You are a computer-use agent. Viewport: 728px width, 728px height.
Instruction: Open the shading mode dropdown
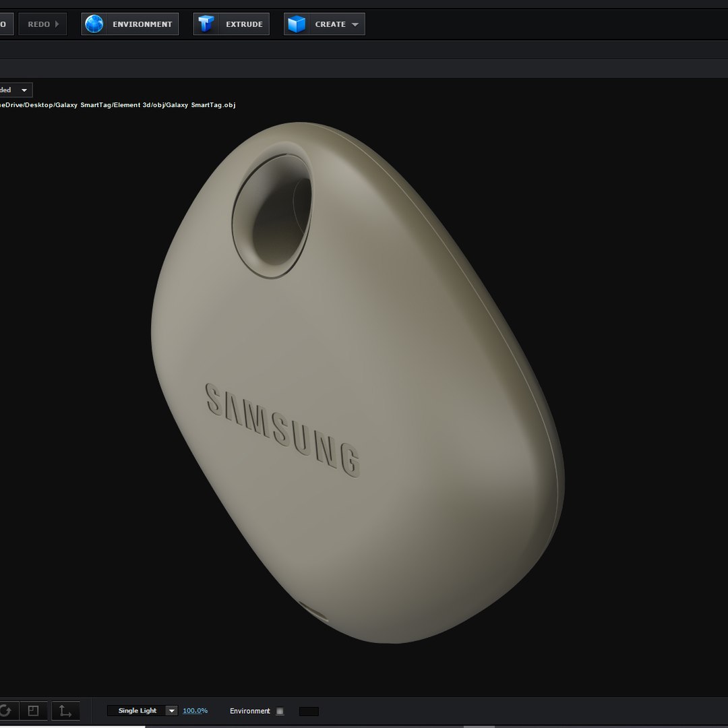click(x=16, y=90)
